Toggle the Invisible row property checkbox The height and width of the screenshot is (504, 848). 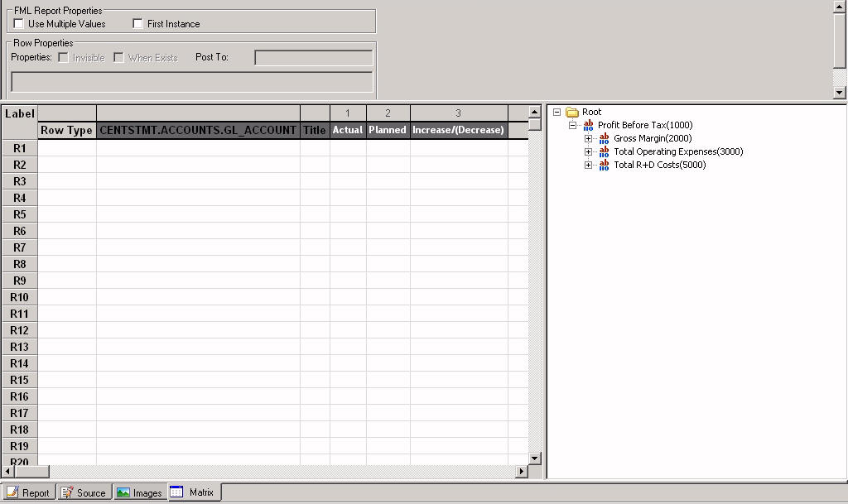pos(63,57)
